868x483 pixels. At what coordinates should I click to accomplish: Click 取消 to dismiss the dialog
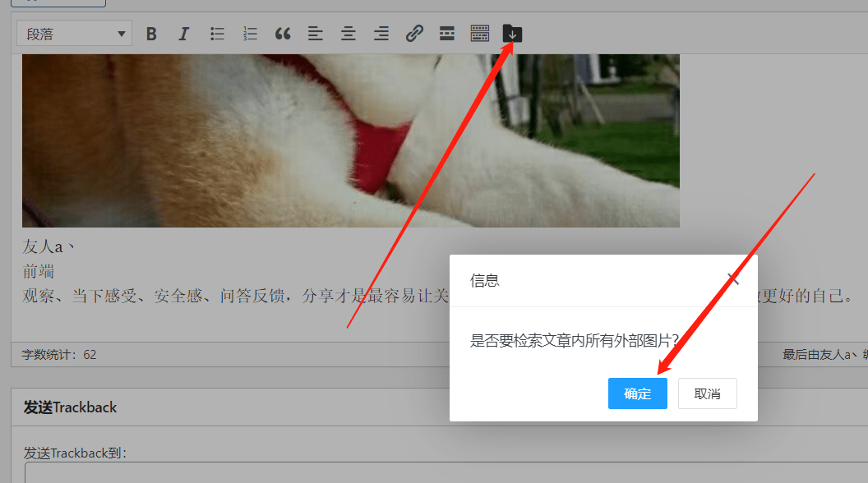tap(707, 393)
